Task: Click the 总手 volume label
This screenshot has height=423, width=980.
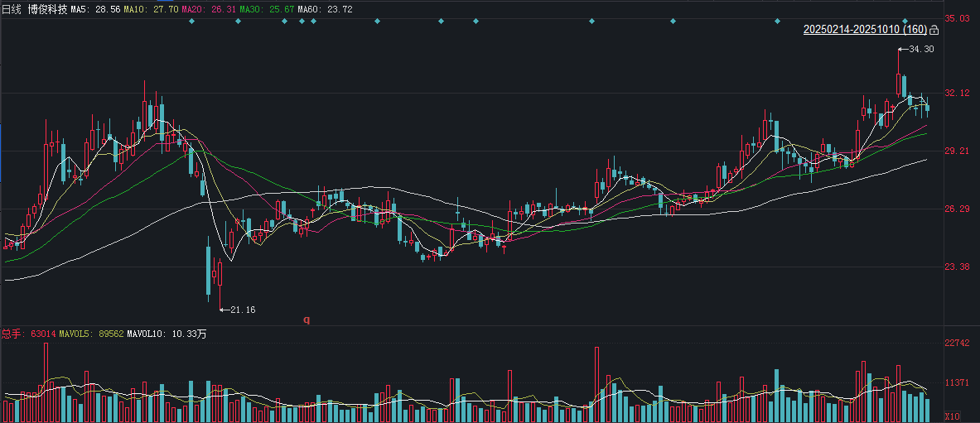Action: point(12,334)
